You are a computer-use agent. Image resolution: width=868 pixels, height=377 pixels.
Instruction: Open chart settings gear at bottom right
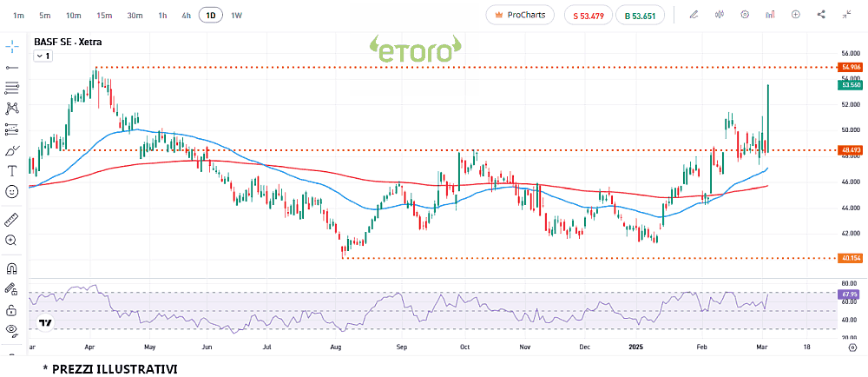pyautogui.click(x=852, y=347)
